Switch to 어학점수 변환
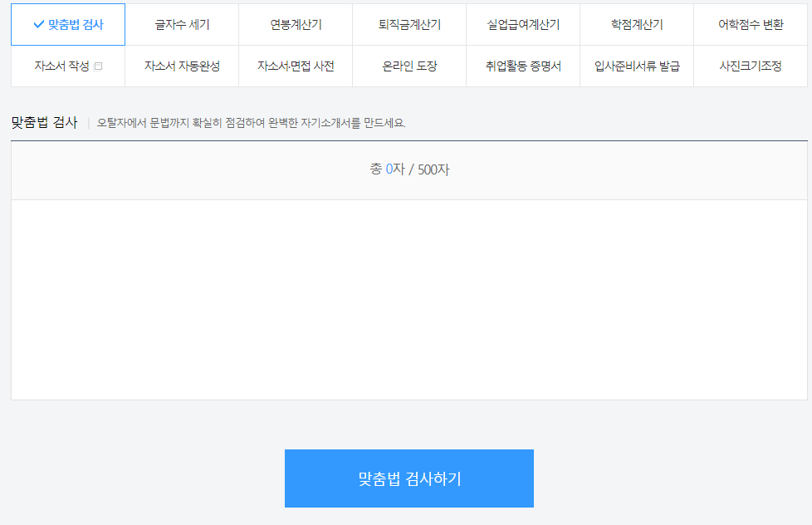Image resolution: width=812 pixels, height=525 pixels. 750,24
